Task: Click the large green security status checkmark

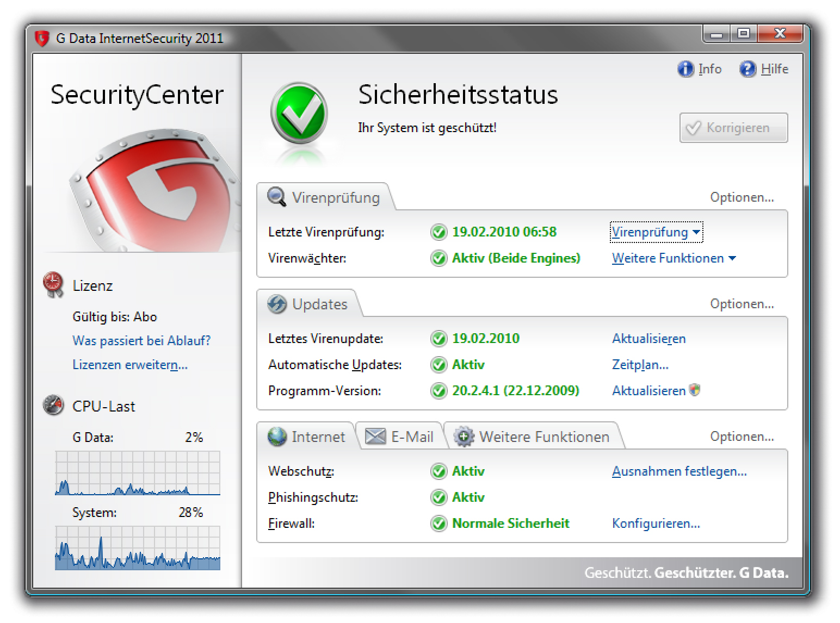Action: click(299, 113)
